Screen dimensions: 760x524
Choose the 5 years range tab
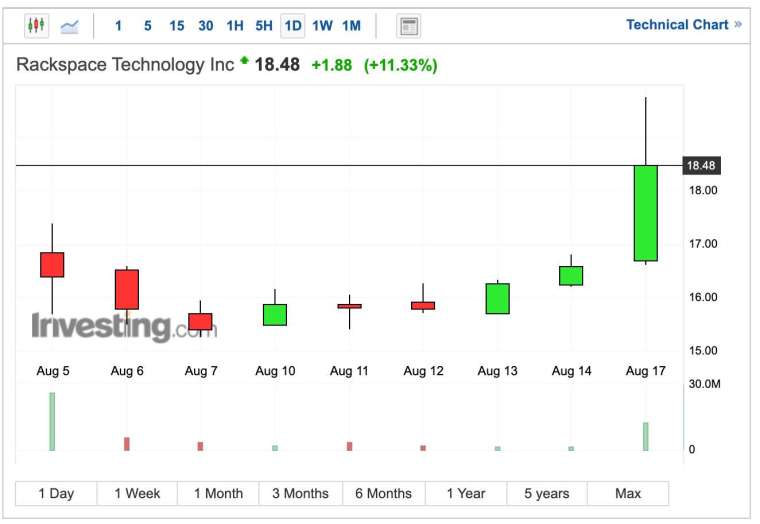click(x=547, y=493)
